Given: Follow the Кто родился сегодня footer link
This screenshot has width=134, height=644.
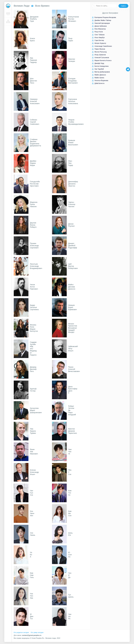Looking at the screenshot, I should click(x=21, y=632).
